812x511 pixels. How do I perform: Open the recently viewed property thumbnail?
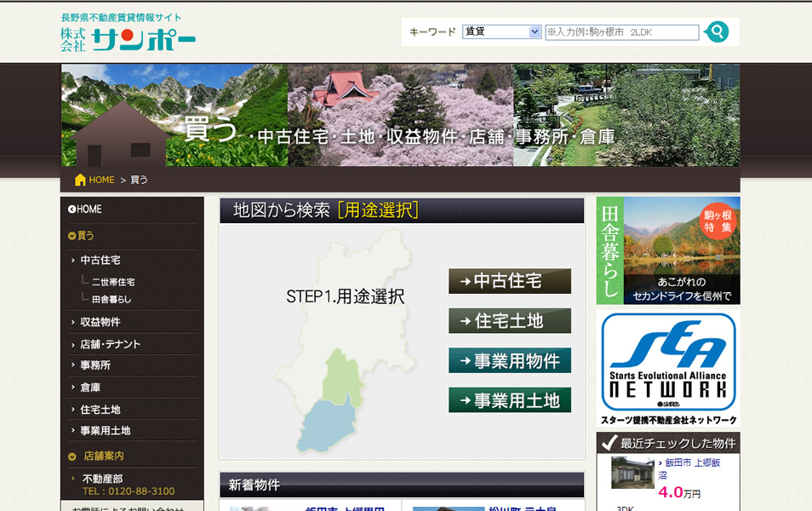click(x=632, y=473)
